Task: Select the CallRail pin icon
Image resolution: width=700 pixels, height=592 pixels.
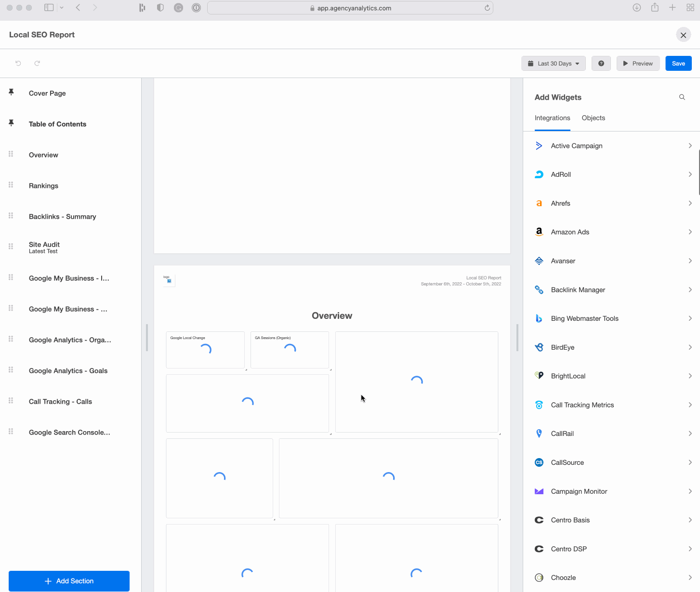Action: (x=539, y=433)
